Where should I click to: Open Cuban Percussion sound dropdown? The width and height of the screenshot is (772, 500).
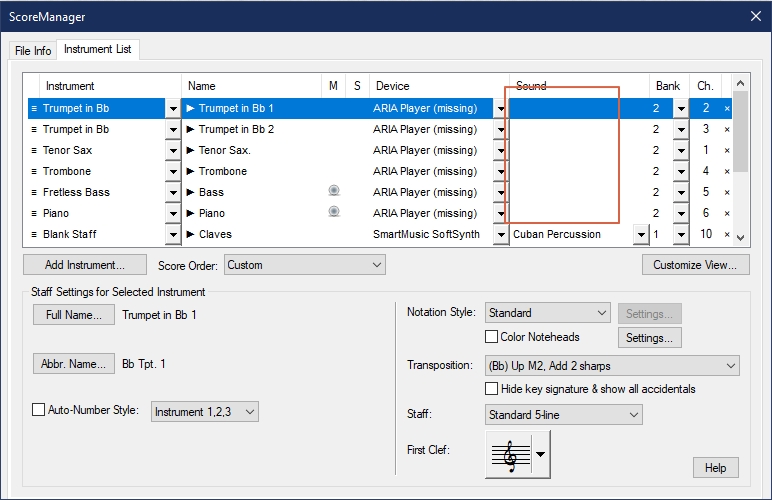coord(640,234)
